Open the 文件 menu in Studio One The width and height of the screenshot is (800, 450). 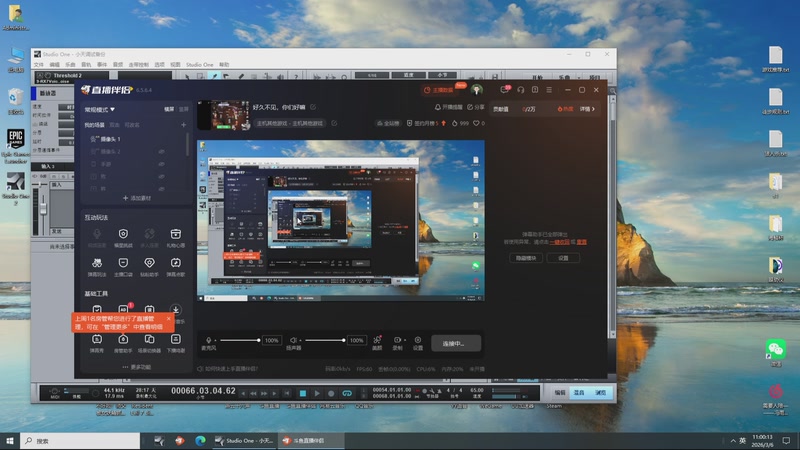click(x=39, y=65)
